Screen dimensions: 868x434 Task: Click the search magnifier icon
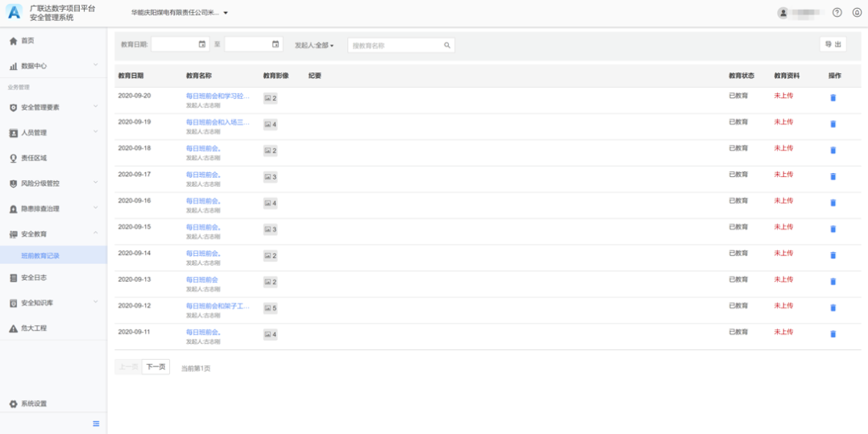pos(447,45)
